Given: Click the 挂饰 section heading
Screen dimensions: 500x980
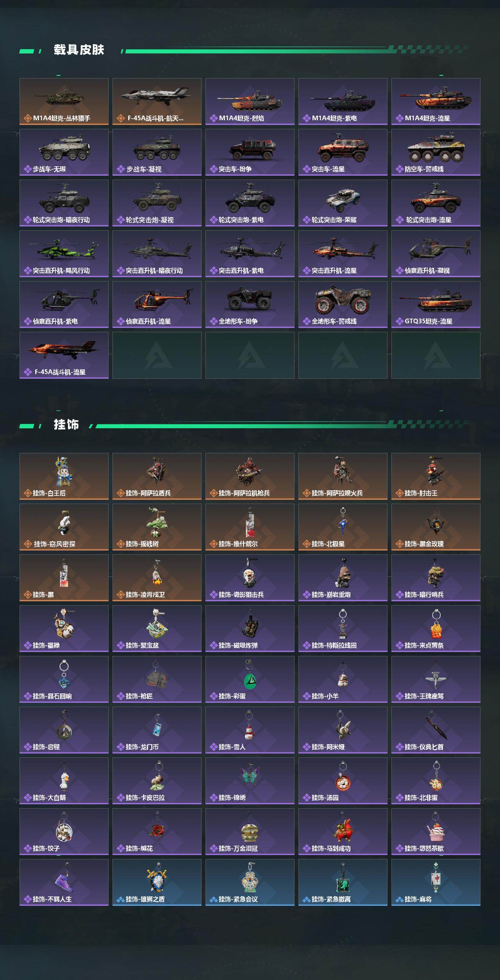Looking at the screenshot, I should point(66,425).
